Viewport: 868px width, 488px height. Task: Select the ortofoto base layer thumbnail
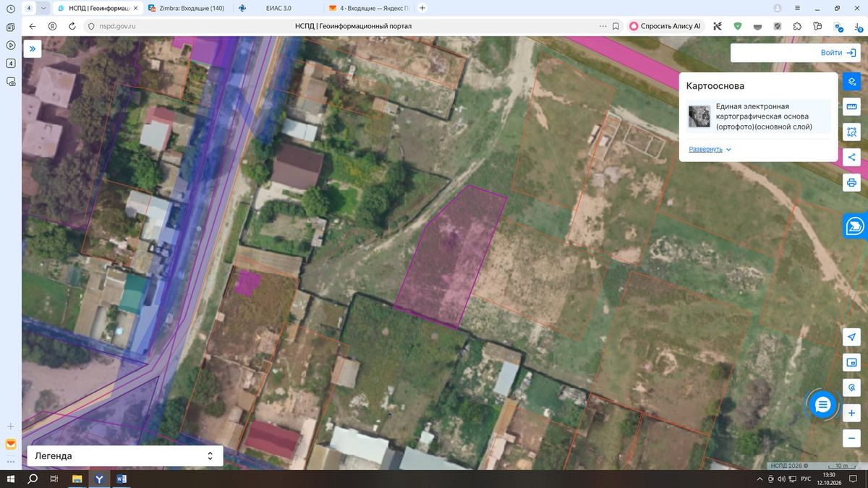tap(699, 116)
